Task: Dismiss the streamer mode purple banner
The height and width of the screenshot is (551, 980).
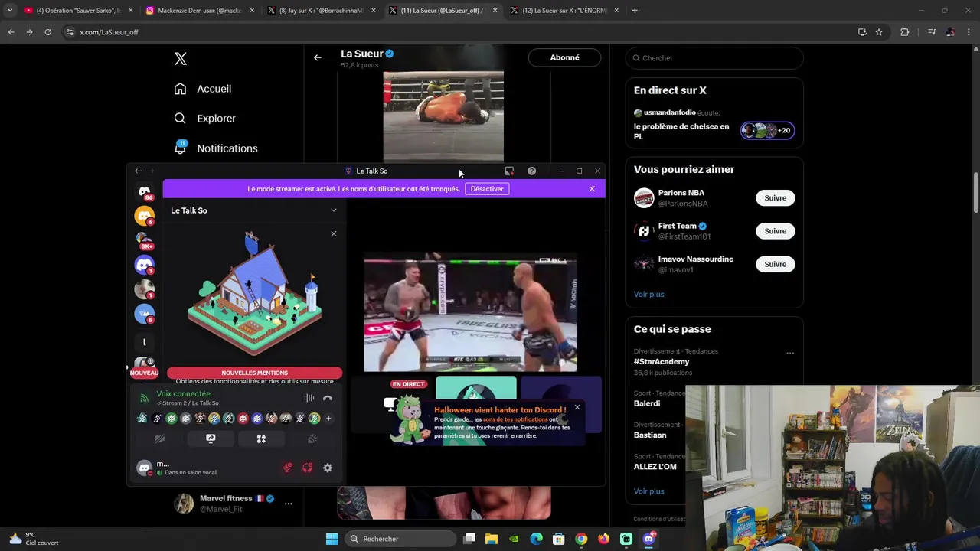Action: point(592,189)
